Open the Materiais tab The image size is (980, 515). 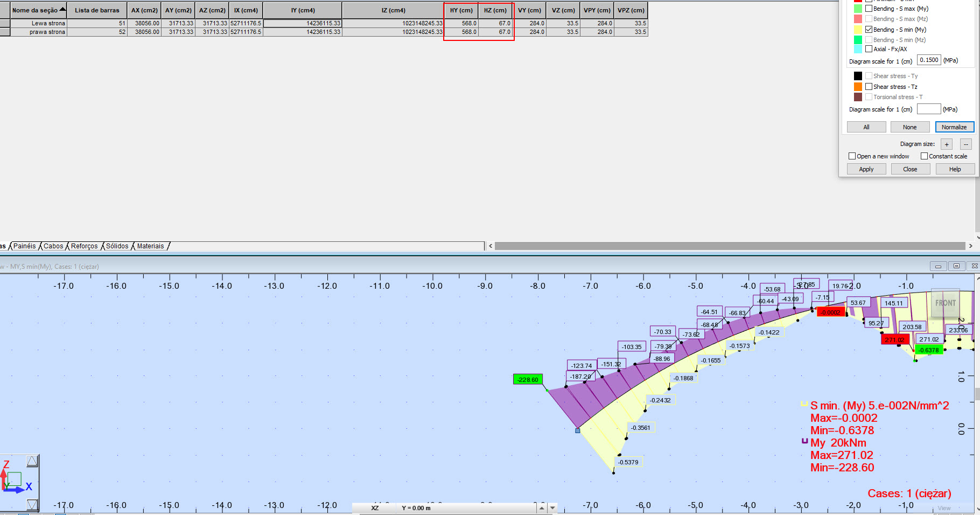(151, 246)
